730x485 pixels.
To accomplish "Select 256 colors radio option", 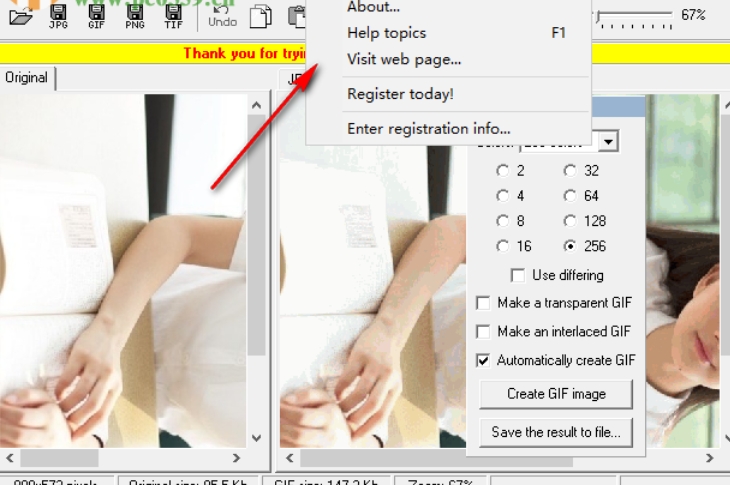I will 585,246.
